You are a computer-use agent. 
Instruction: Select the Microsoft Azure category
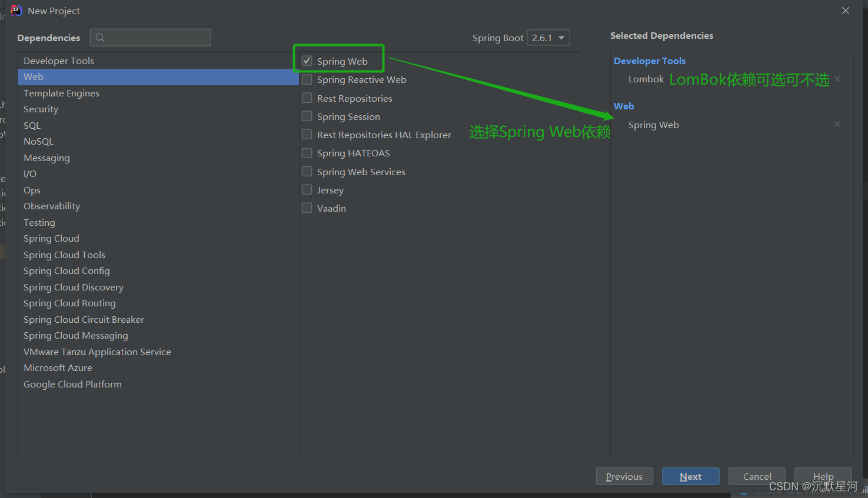[158, 368]
